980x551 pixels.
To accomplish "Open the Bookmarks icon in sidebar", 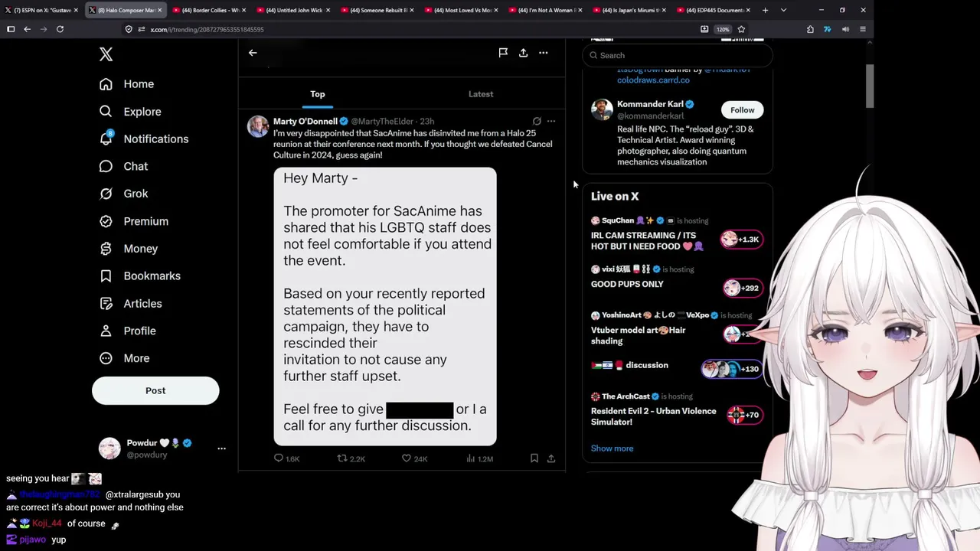I will tap(106, 276).
